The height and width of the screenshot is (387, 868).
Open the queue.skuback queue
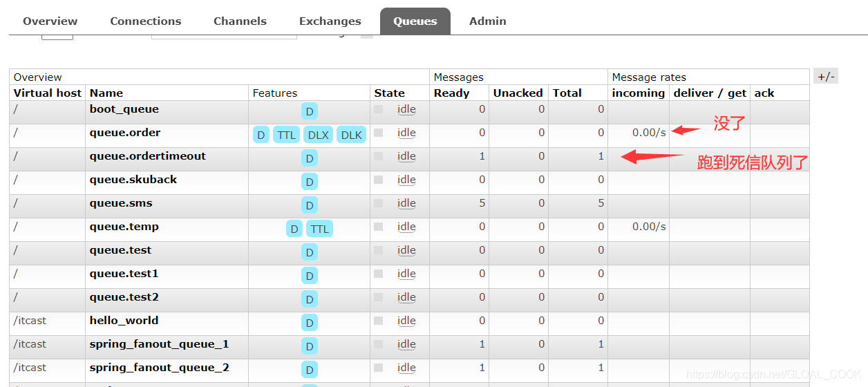point(133,180)
